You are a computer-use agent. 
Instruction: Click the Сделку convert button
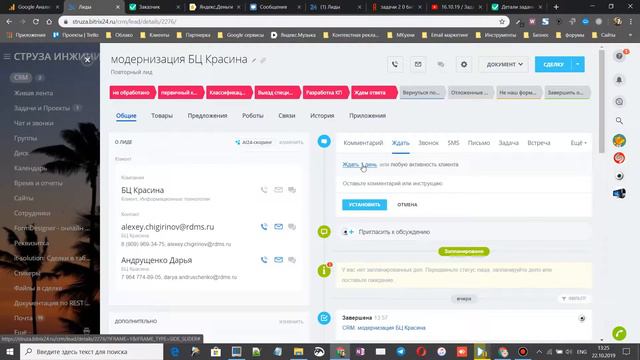pyautogui.click(x=553, y=64)
